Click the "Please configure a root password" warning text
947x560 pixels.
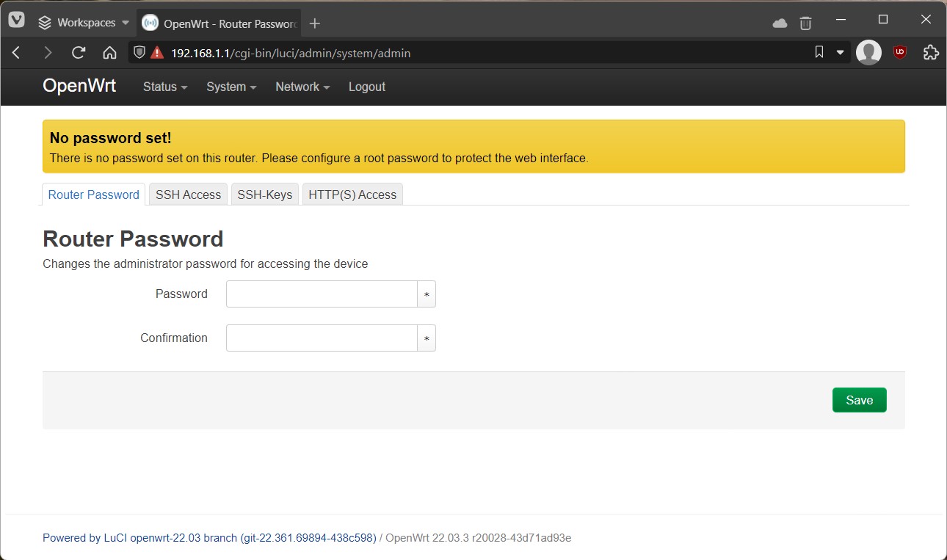click(x=425, y=158)
